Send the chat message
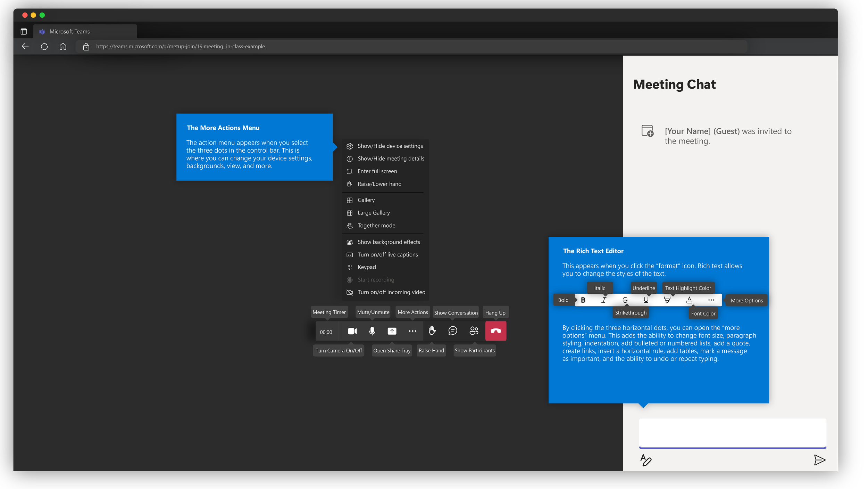The width and height of the screenshot is (868, 489). [x=819, y=461]
